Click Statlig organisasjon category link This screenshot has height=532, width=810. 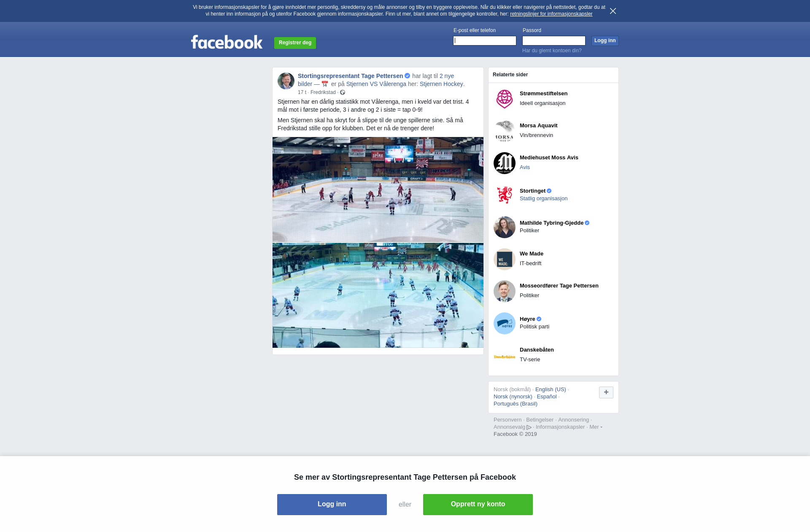click(x=543, y=199)
